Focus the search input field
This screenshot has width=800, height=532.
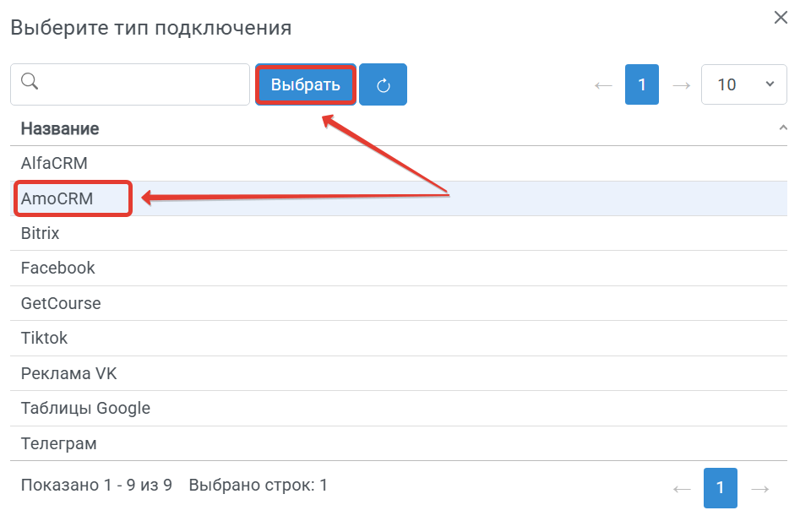(130, 84)
